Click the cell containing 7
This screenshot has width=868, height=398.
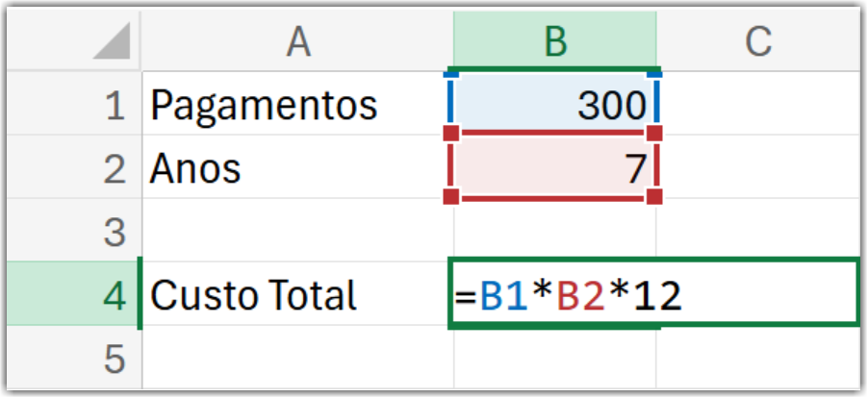[x=554, y=168]
